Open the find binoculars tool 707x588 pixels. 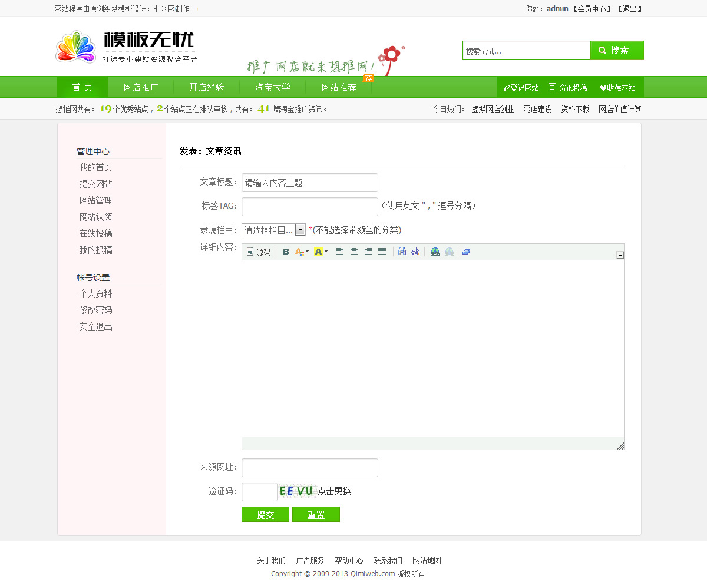[402, 252]
